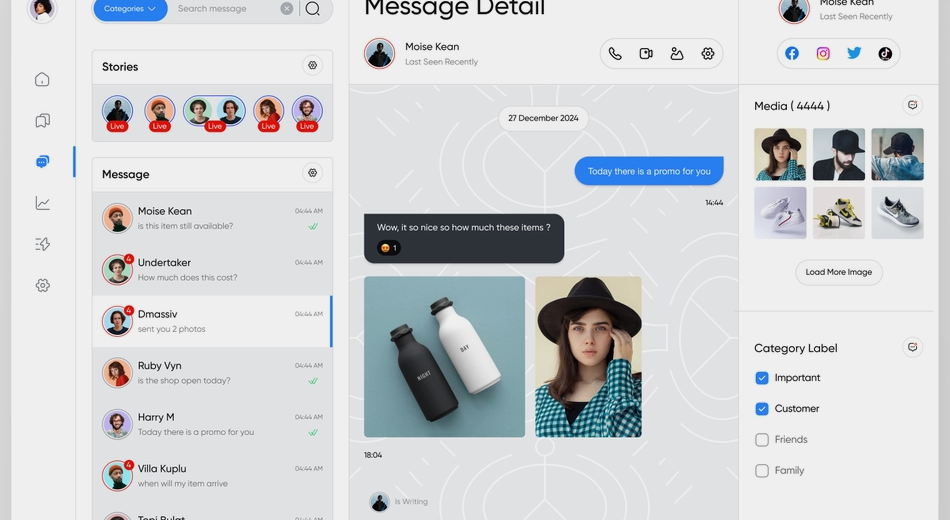Open the Facebook profile icon
This screenshot has width=950, height=520.
pos(792,54)
